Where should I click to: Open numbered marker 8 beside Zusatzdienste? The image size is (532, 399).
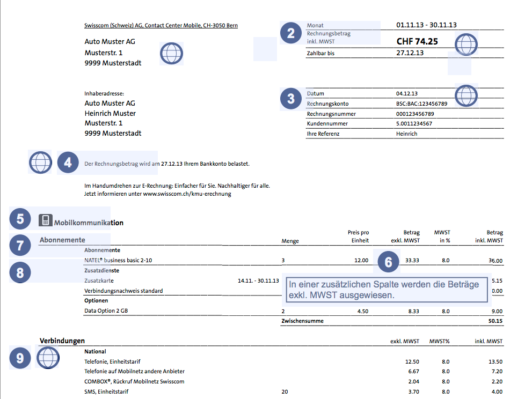point(20,272)
